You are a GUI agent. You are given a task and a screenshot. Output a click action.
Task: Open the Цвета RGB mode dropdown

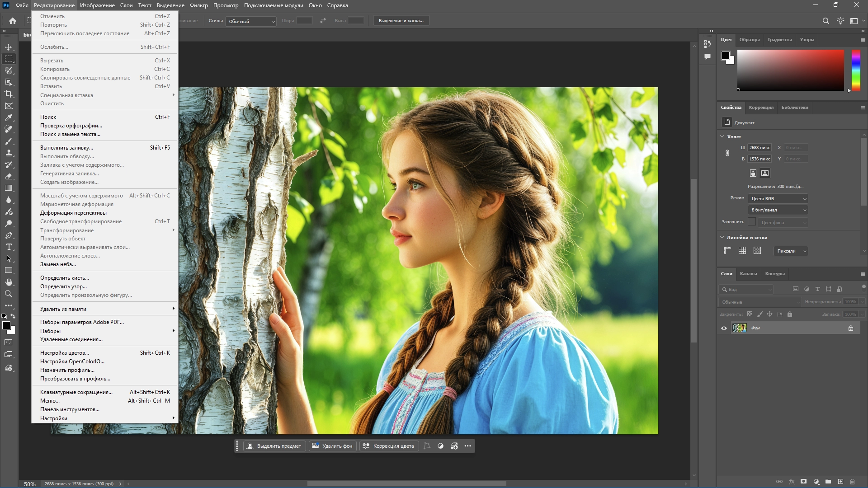[x=778, y=199]
